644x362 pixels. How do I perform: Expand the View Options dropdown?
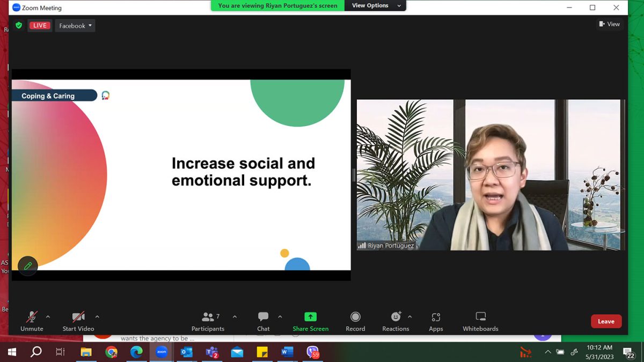[377, 5]
